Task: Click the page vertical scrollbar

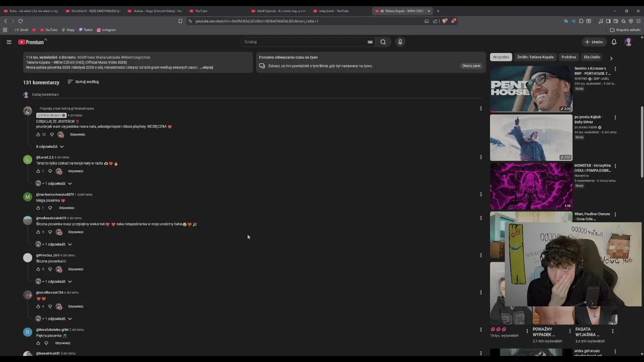Action: click(x=641, y=142)
